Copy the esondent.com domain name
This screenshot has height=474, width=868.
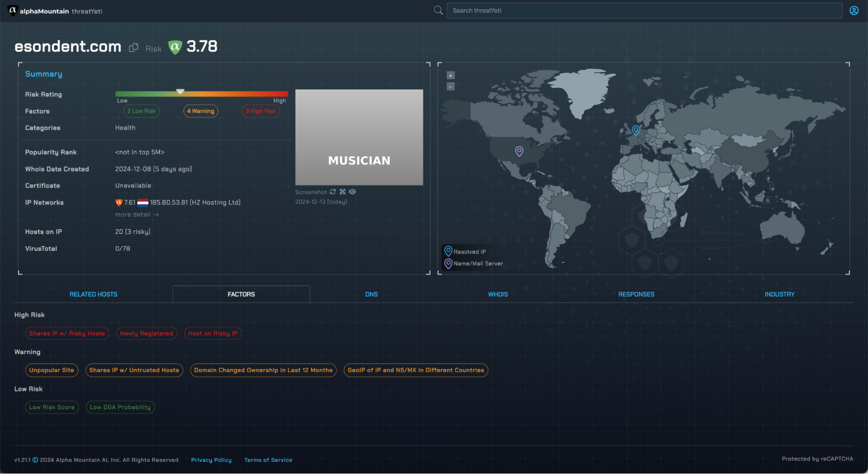[x=134, y=48]
